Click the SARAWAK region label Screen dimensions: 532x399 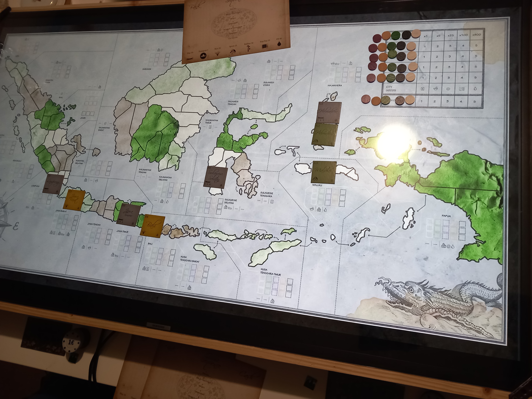pos(147,69)
